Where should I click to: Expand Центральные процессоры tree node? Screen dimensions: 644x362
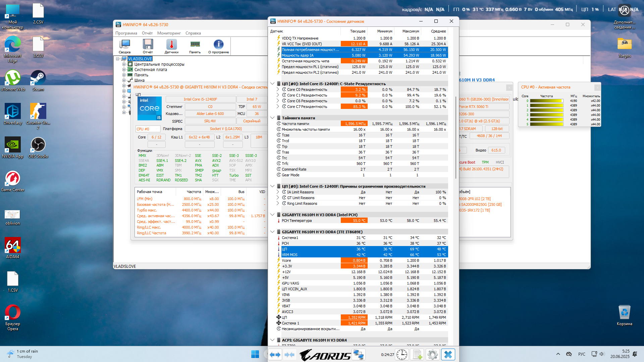pyautogui.click(x=124, y=64)
